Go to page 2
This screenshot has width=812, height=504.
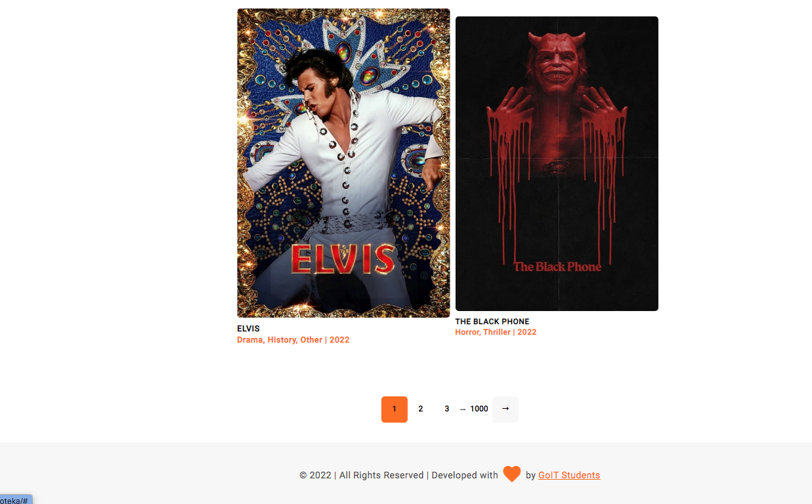(x=421, y=409)
